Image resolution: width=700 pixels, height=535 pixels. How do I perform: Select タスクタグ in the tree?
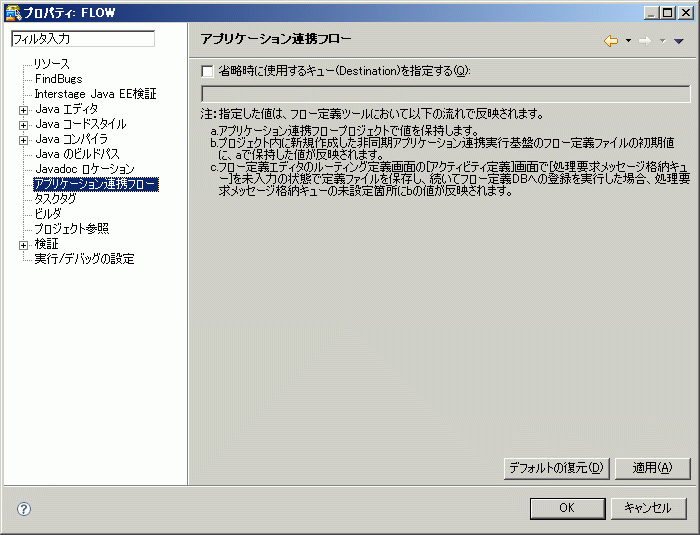pos(55,199)
